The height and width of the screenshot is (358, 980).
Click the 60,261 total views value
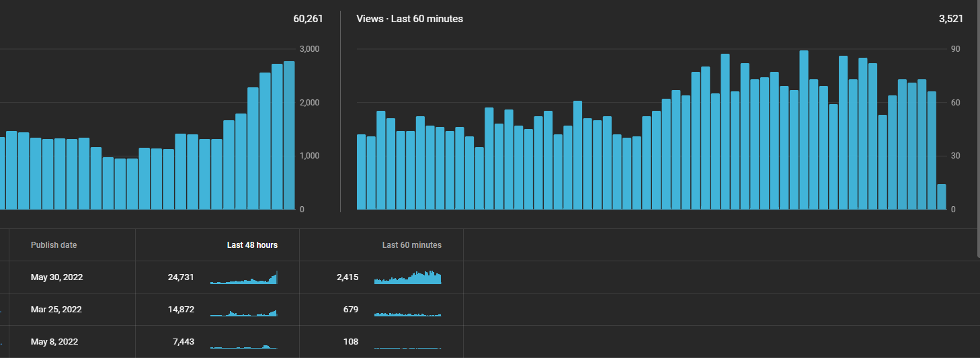click(x=308, y=19)
